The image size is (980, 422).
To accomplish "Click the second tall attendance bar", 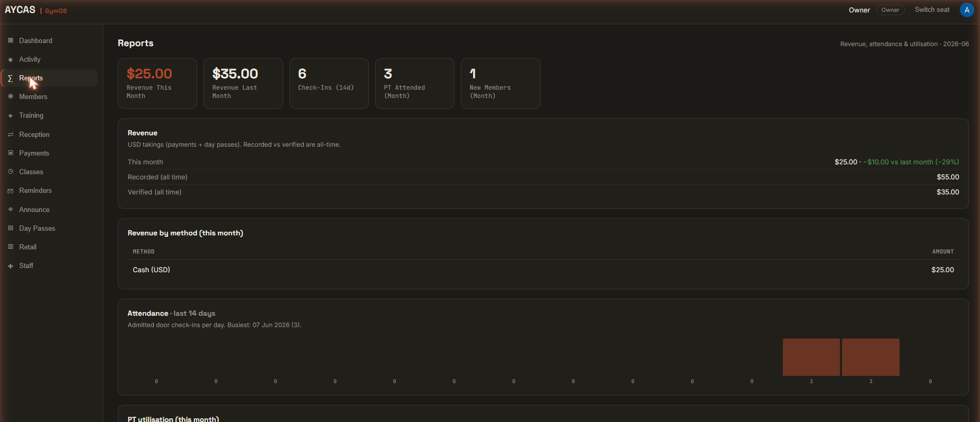I will click(x=871, y=357).
